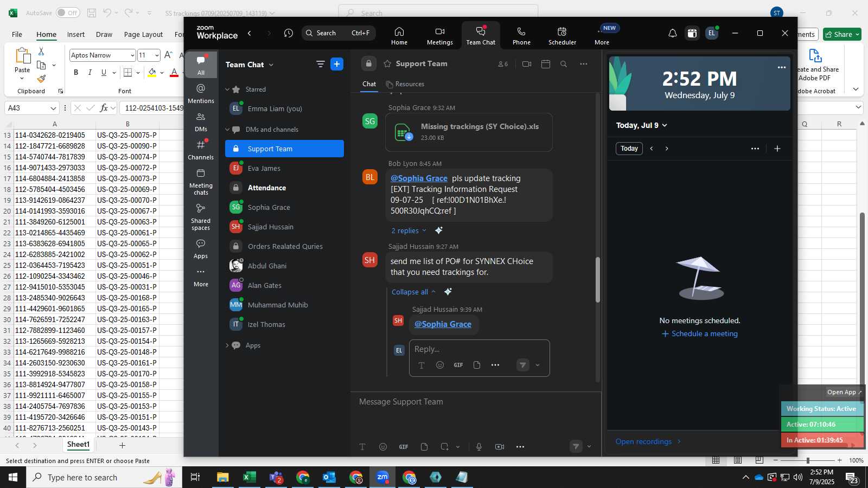Click Today button in calendar panel

pyautogui.click(x=629, y=149)
